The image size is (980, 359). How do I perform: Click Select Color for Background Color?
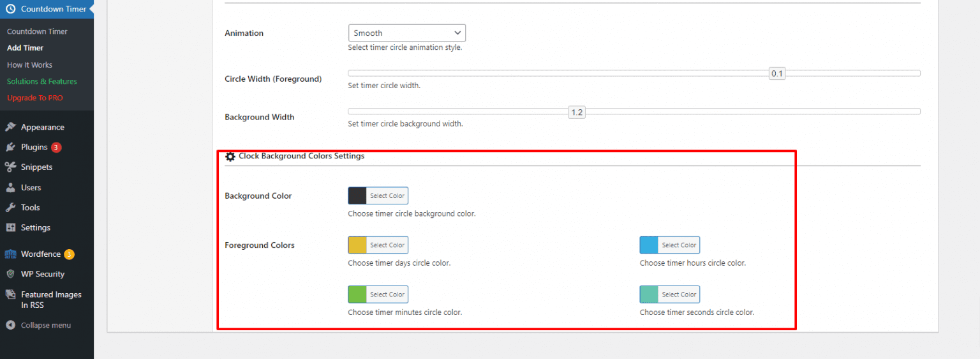click(387, 195)
